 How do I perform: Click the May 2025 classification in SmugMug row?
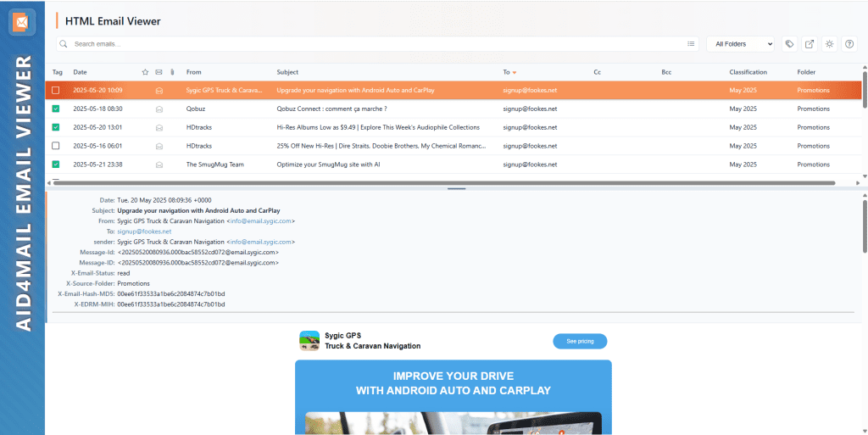pos(743,165)
